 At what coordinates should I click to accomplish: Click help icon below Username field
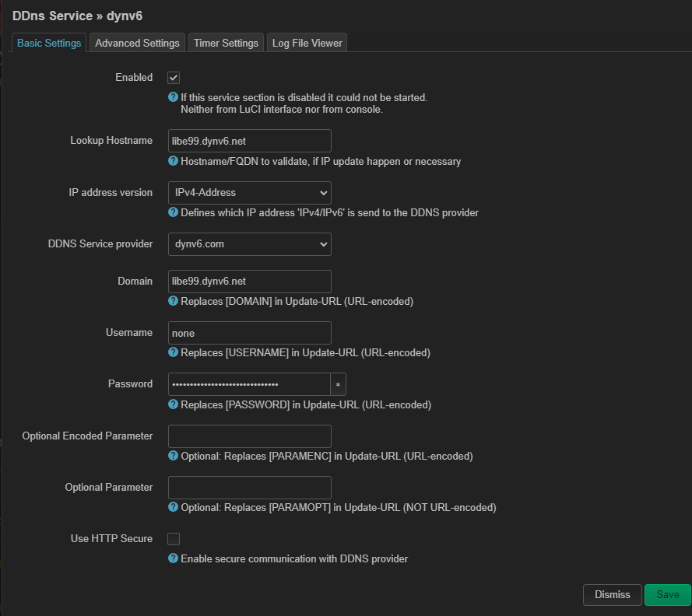(173, 352)
